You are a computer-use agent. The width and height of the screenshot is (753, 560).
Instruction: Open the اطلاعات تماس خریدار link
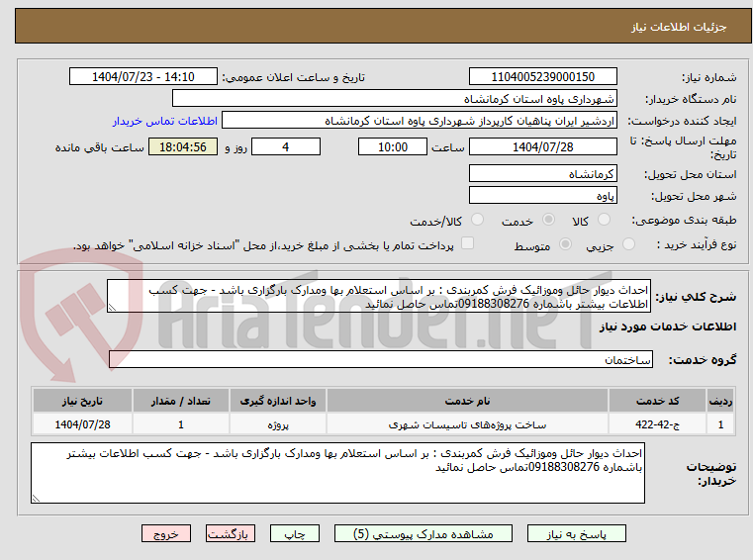tap(165, 121)
